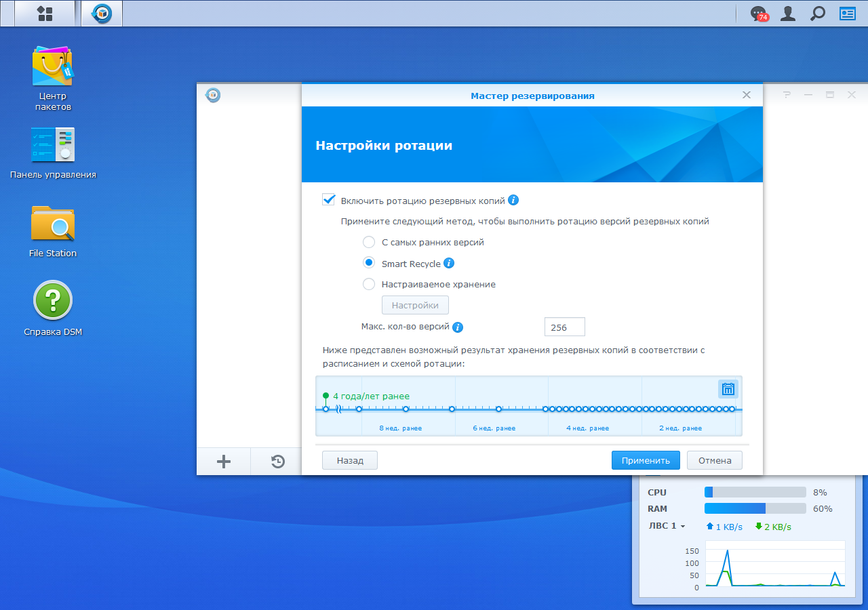868x610 pixels.
Task: Open calendar icon on the timeline
Action: point(728,389)
